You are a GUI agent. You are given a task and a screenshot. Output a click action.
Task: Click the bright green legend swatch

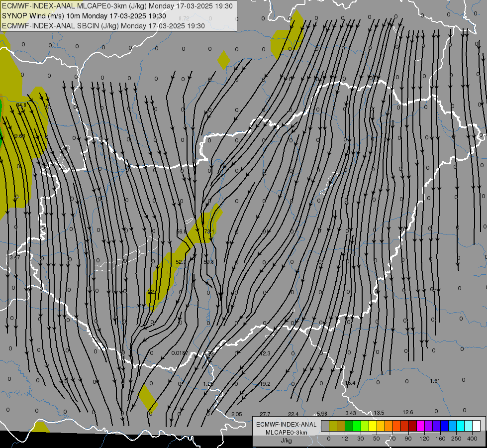click(x=357, y=426)
